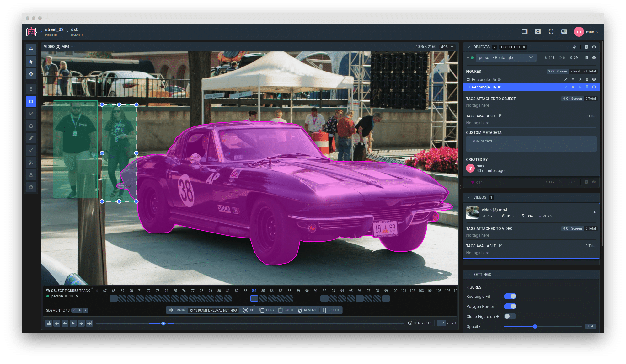Toggle visibility of person object

coord(594,58)
